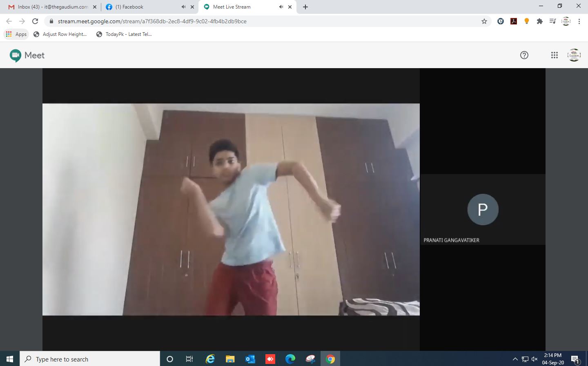Click the Google account avatar in Meet header
Screen dimensions: 588x366
point(574,55)
